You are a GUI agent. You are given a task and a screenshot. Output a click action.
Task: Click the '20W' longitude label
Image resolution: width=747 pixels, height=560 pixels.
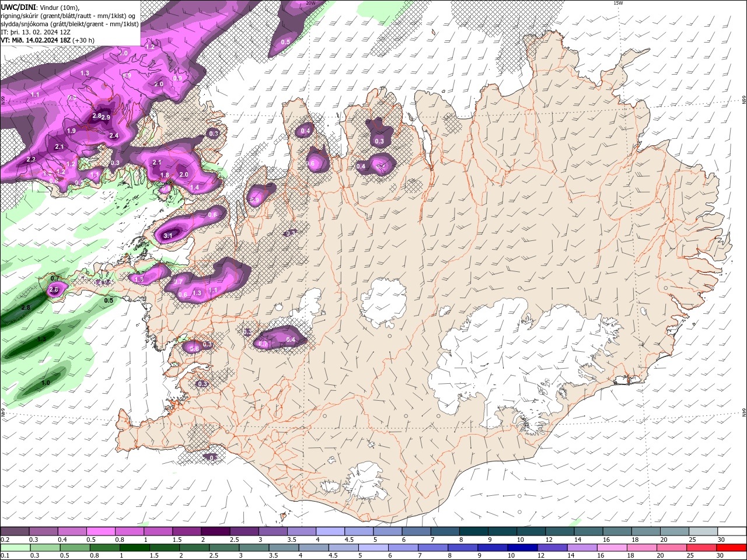click(x=310, y=3)
